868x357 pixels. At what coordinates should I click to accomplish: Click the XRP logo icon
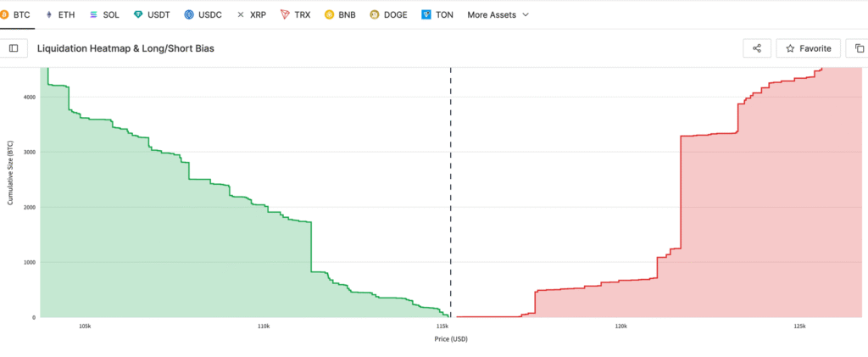tap(241, 14)
